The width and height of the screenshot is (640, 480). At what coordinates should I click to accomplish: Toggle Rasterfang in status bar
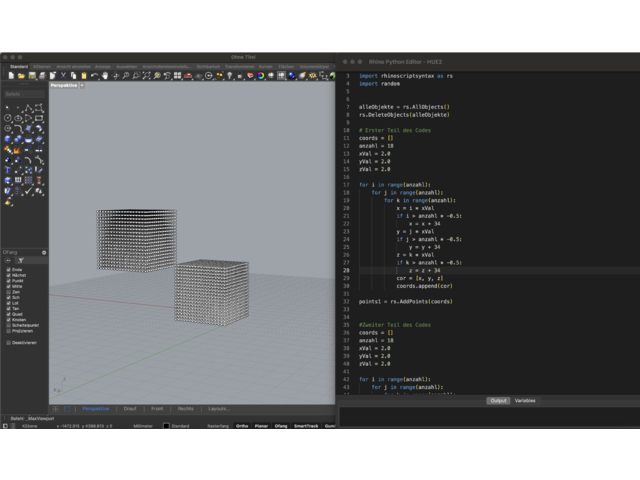218,426
